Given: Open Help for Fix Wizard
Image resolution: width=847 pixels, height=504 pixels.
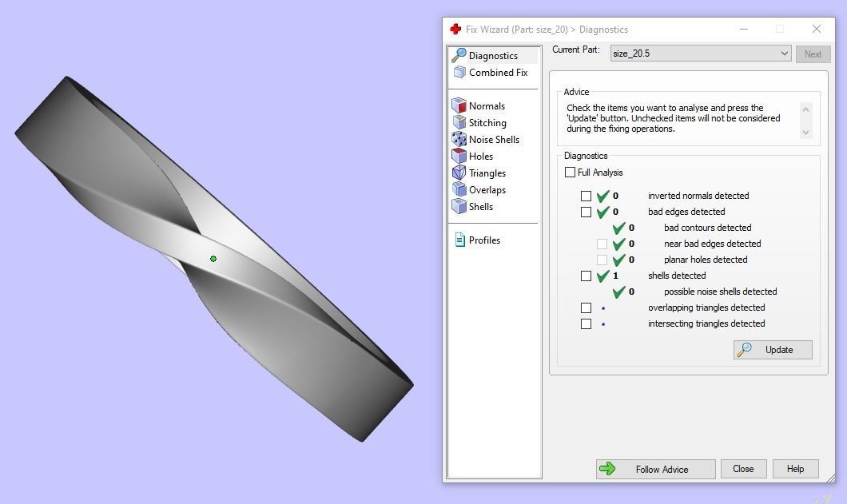Looking at the screenshot, I should tap(795, 469).
